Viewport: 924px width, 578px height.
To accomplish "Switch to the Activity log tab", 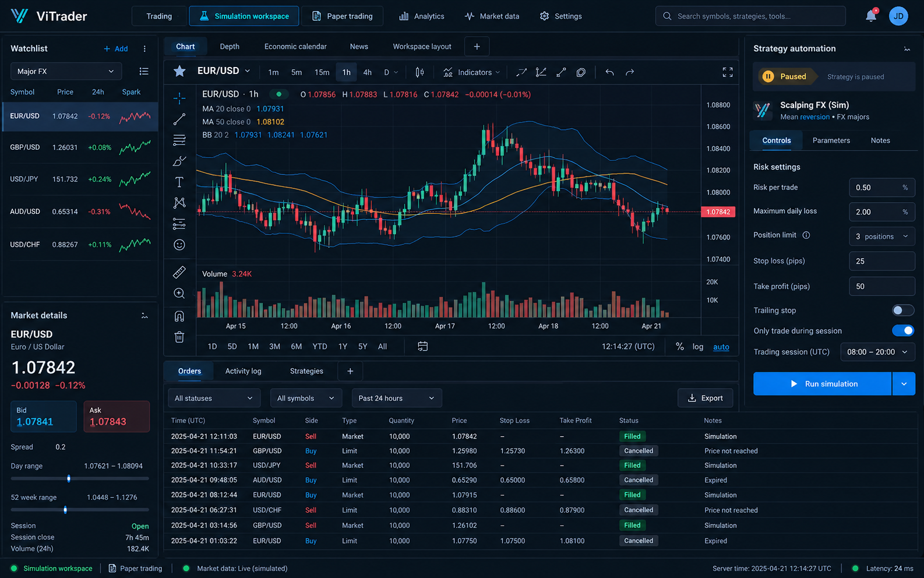I will [243, 371].
